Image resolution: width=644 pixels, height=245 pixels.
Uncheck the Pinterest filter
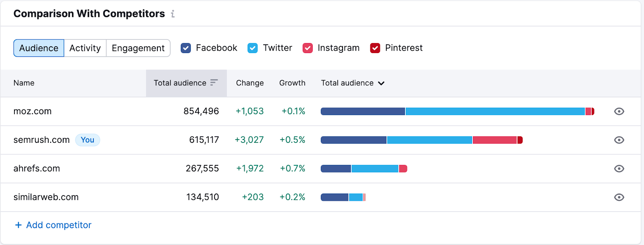pyautogui.click(x=375, y=48)
